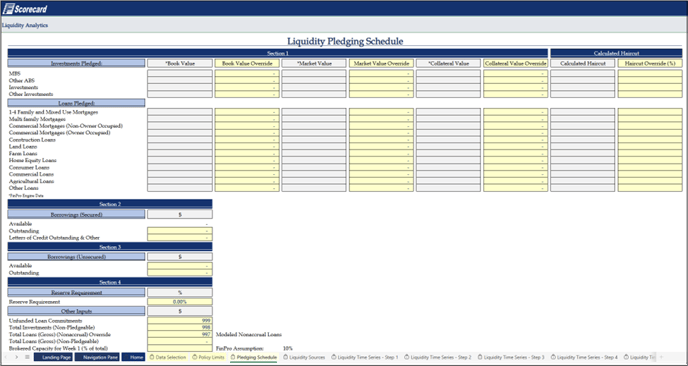Select unsecured borrowings Outstanding input cell
The image size is (688, 366).
tap(180, 273)
